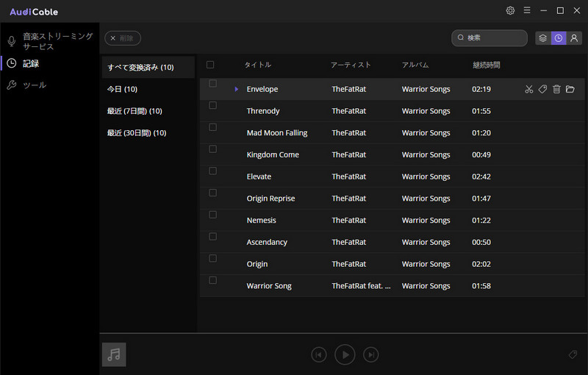This screenshot has width=588, height=375.
Task: Click the 00:49 duration of Kingdom Come
Action: (x=481, y=154)
